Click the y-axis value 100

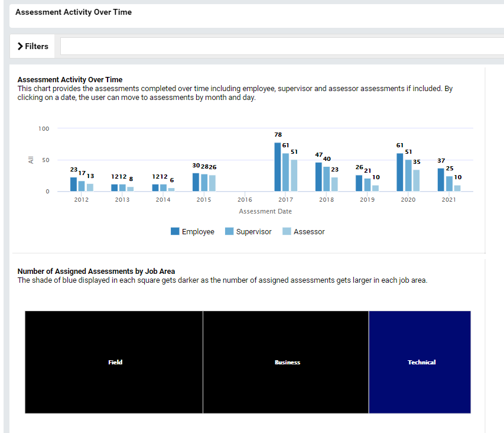44,129
